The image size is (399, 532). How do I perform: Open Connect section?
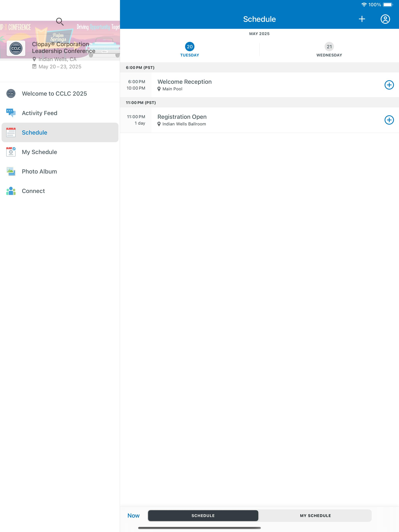pos(60,191)
